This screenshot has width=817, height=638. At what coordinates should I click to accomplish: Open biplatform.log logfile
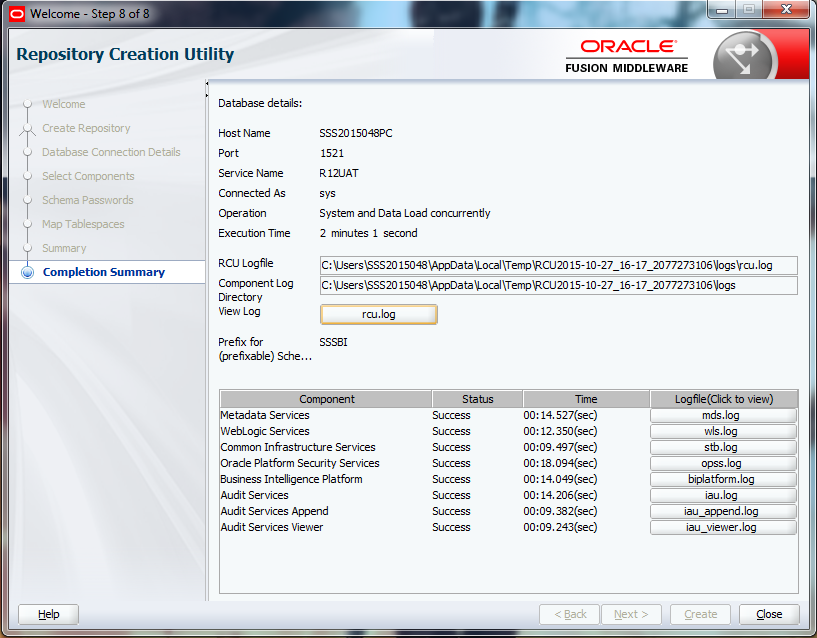pyautogui.click(x=723, y=480)
